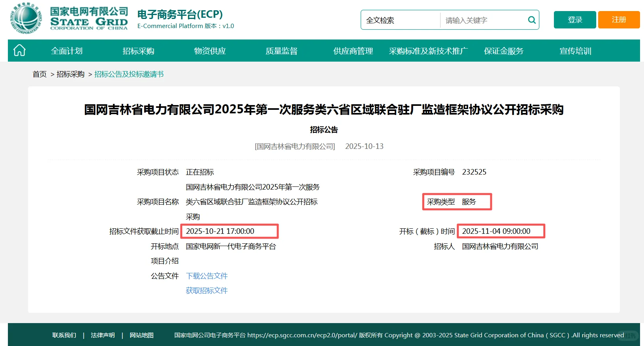Click the publish date 2025-10-13

[364, 147]
